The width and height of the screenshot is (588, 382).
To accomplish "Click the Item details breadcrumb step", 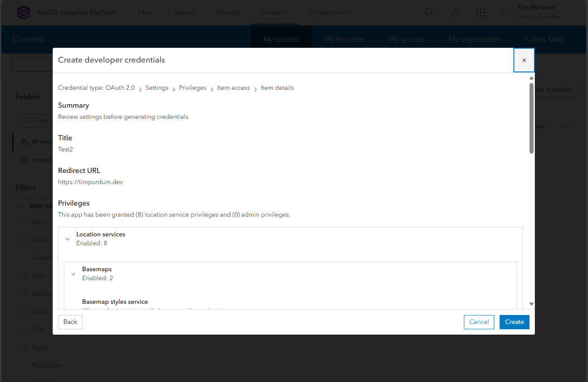I will [x=277, y=88].
